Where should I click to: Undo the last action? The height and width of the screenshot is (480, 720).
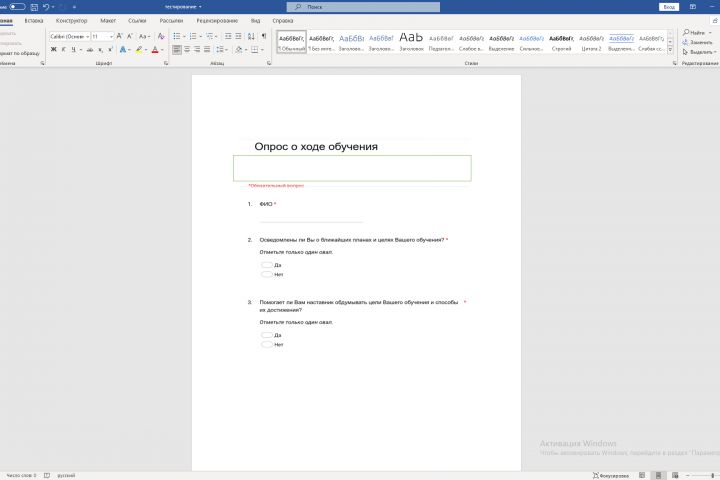46,7
